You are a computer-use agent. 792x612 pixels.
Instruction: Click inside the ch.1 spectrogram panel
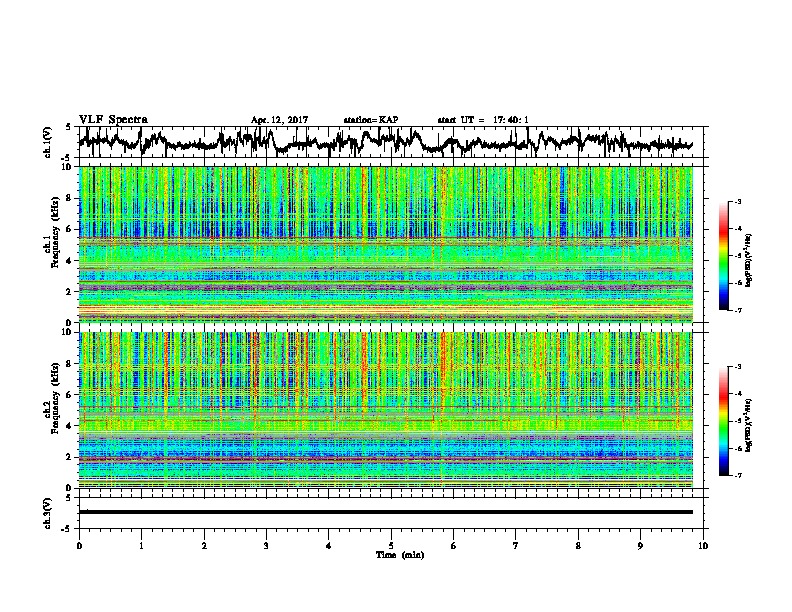pos(385,244)
